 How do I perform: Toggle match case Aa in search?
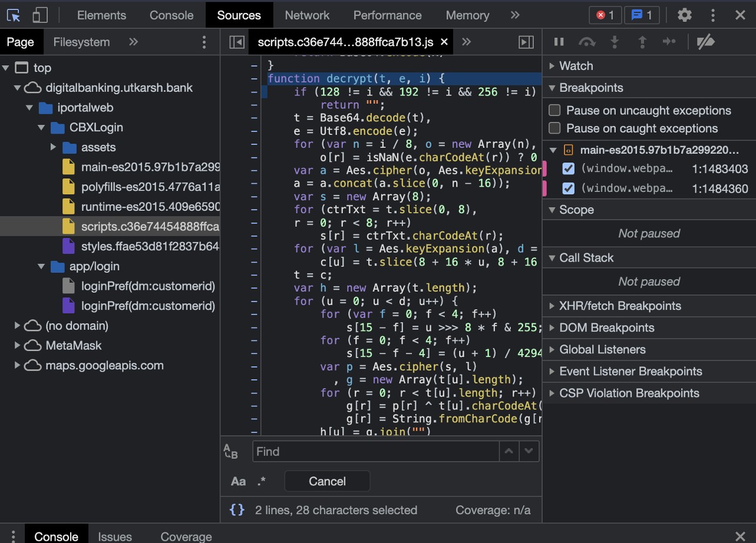click(x=238, y=481)
